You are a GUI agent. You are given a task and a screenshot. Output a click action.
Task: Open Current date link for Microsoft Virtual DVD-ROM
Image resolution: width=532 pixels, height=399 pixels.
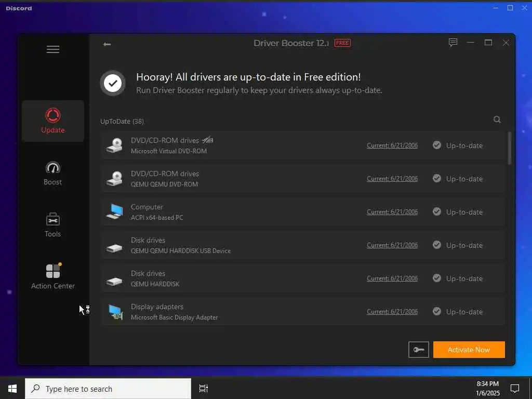pos(392,145)
